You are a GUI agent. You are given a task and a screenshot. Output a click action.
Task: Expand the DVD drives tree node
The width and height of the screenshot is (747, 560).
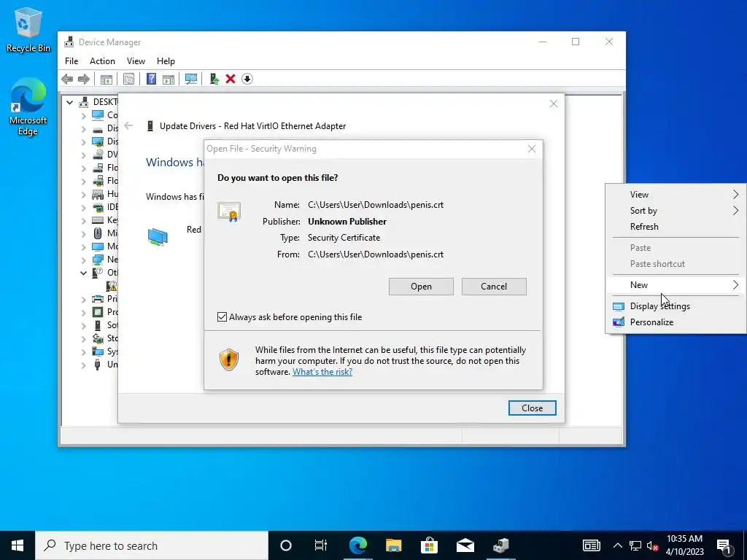83,155
